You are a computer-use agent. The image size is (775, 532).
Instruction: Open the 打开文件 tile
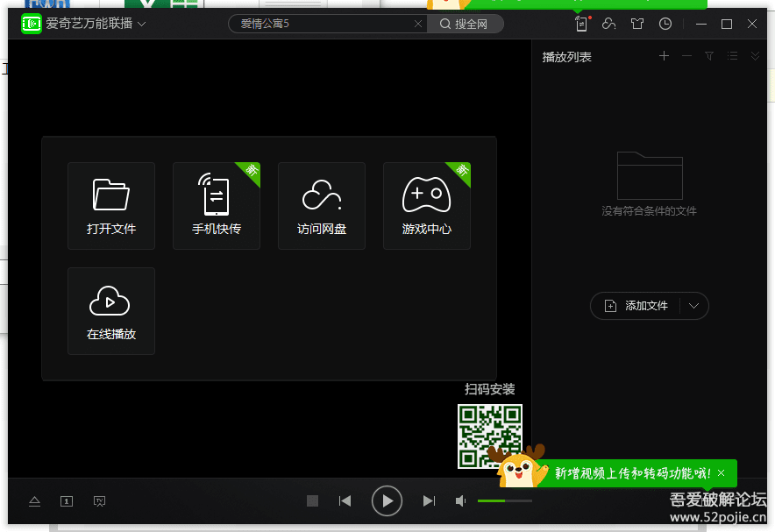click(111, 206)
